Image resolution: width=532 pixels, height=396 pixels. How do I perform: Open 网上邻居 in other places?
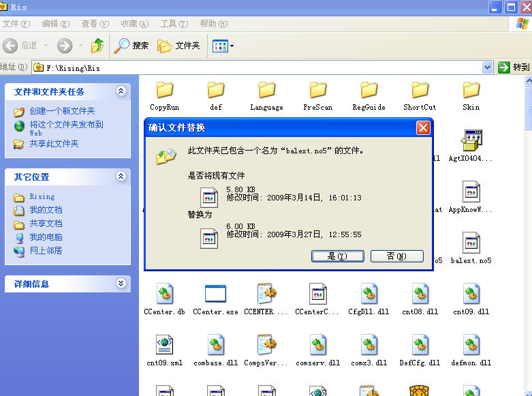click(46, 251)
